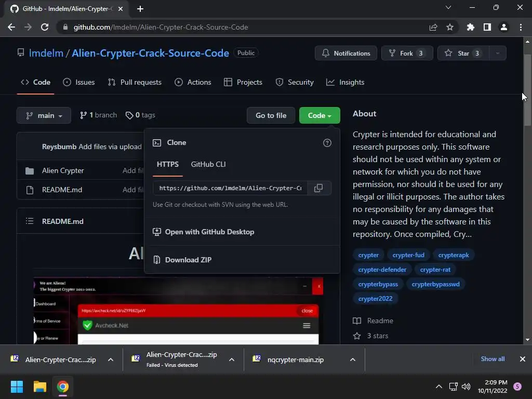Image resolution: width=532 pixels, height=399 pixels.
Task: Click the crypter-defender topic tag
Action: tap(382, 270)
